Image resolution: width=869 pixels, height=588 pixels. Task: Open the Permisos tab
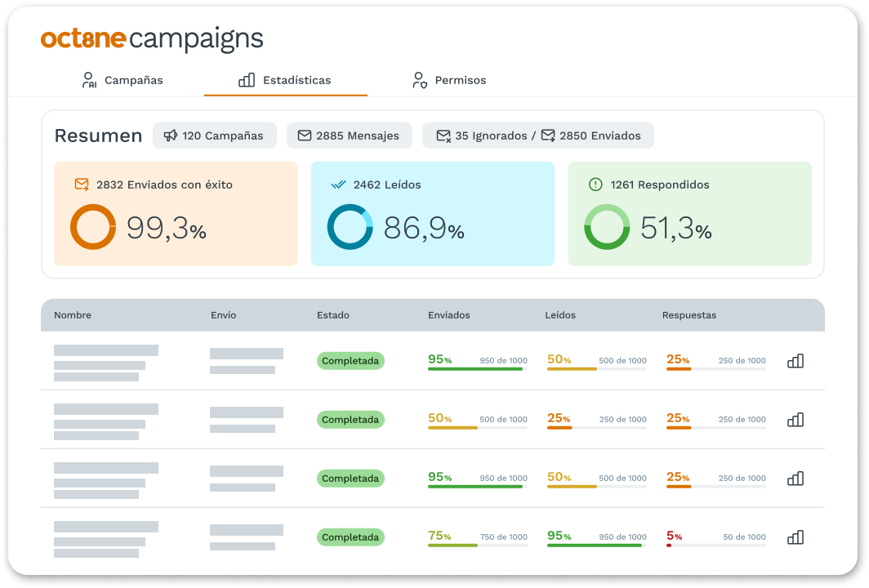(449, 80)
